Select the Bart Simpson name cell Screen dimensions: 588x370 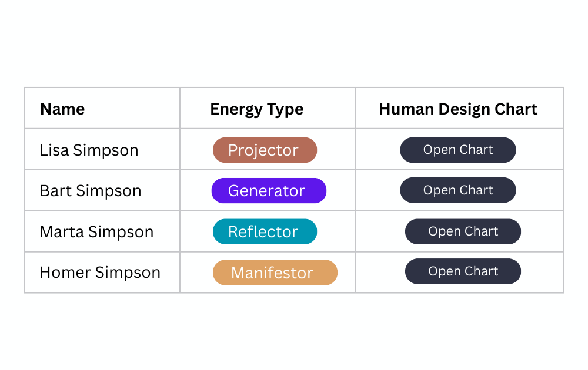[x=102, y=190]
